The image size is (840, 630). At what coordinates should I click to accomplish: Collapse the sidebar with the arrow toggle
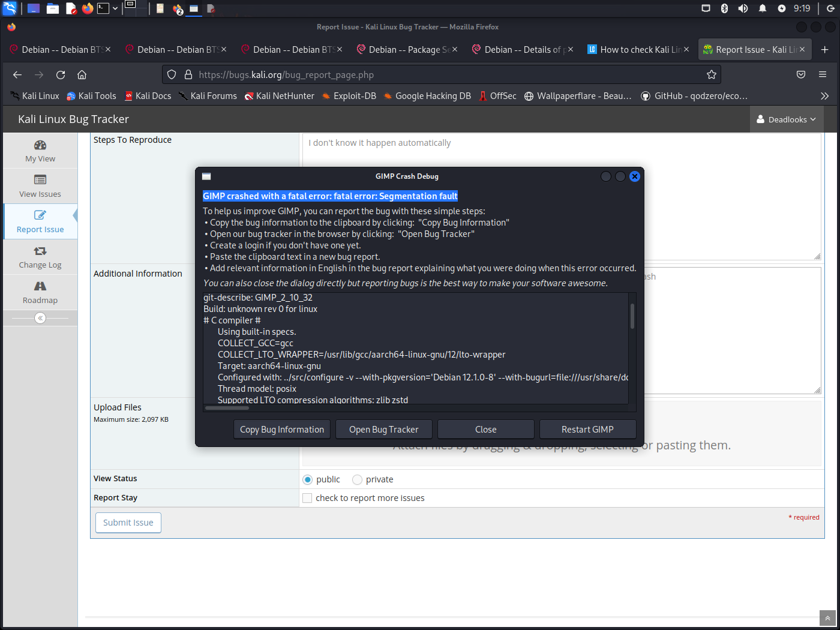coord(40,318)
